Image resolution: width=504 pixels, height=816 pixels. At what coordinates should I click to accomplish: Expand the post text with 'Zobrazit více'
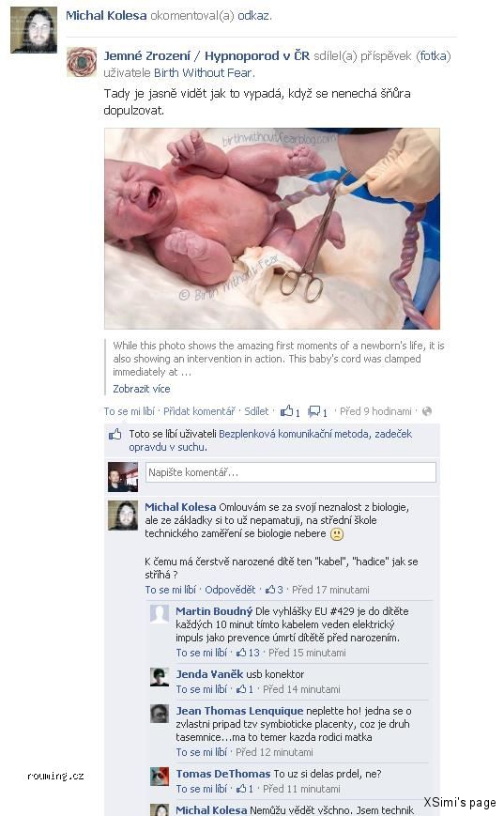142,389
